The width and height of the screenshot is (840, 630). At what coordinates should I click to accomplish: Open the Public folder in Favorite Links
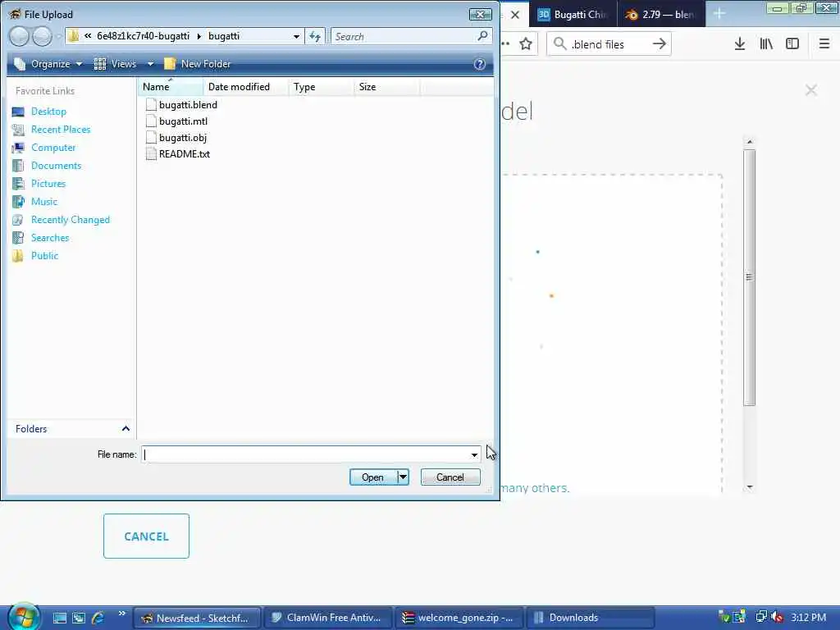(x=44, y=256)
